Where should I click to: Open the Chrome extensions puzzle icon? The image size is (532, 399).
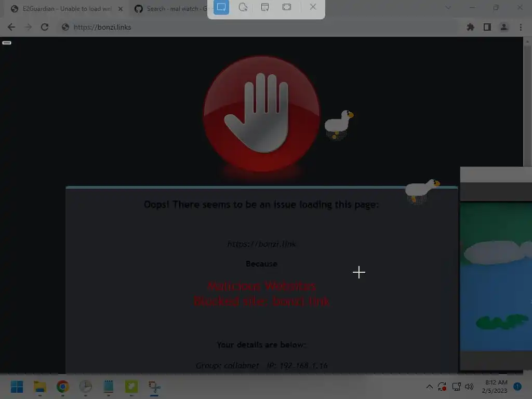pyautogui.click(x=470, y=27)
